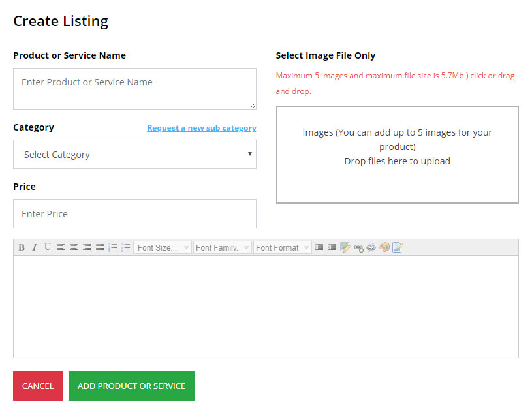Insert a bulleted list
532x415 pixels.
coord(126,248)
